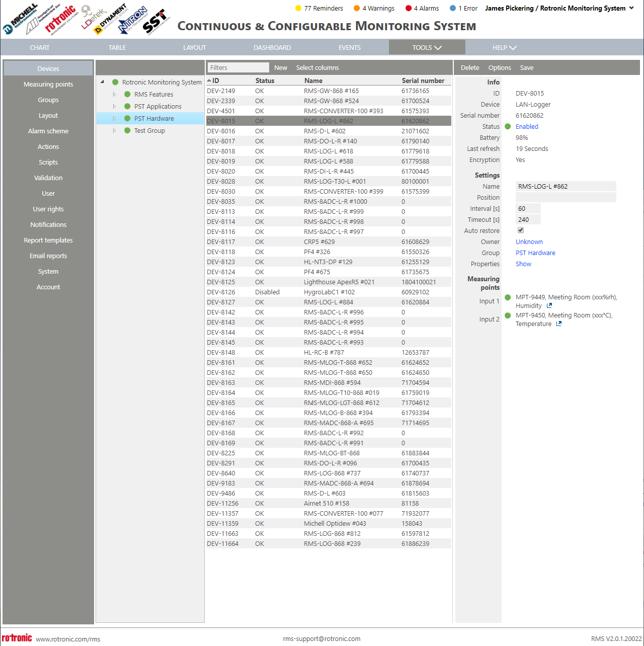Expand PST Hardware tree node

tap(114, 118)
